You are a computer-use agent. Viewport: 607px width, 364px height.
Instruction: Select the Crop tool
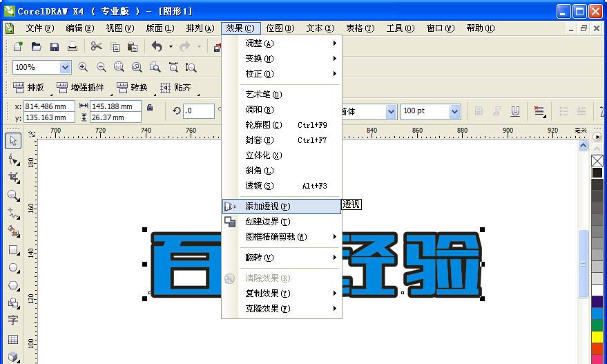pyautogui.click(x=14, y=177)
